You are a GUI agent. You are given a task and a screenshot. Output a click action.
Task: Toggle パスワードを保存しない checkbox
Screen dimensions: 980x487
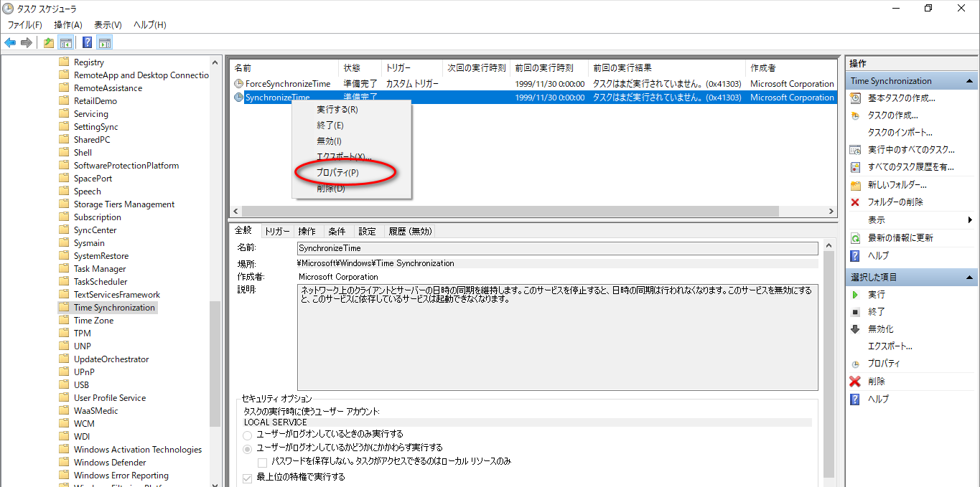(x=263, y=462)
